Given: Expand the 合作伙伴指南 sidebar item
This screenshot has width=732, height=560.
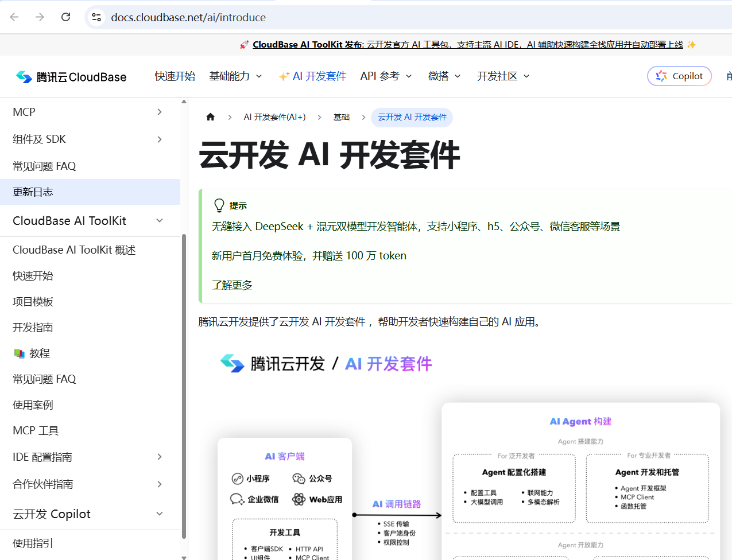Looking at the screenshot, I should pos(159,484).
